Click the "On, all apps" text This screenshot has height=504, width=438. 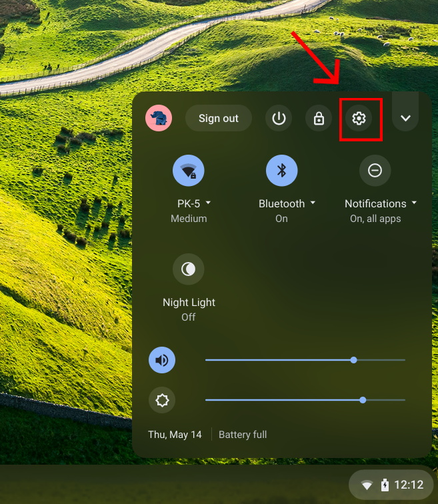tap(375, 219)
